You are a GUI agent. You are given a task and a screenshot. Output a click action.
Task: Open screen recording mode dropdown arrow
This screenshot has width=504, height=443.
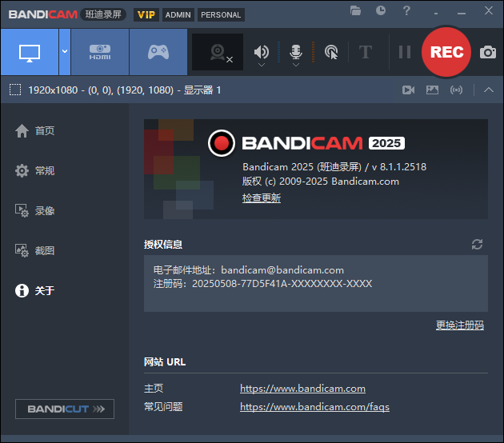[65, 52]
